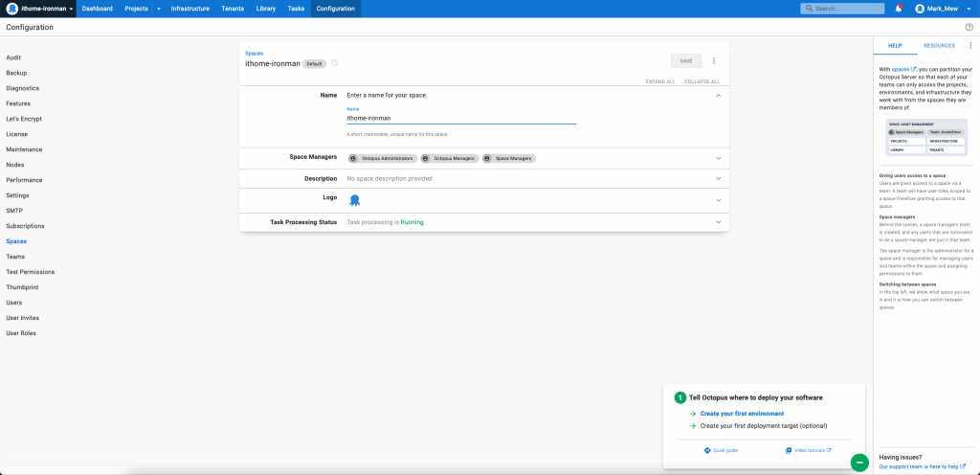Click the Mark_Mew user avatar icon

pyautogui.click(x=920, y=9)
